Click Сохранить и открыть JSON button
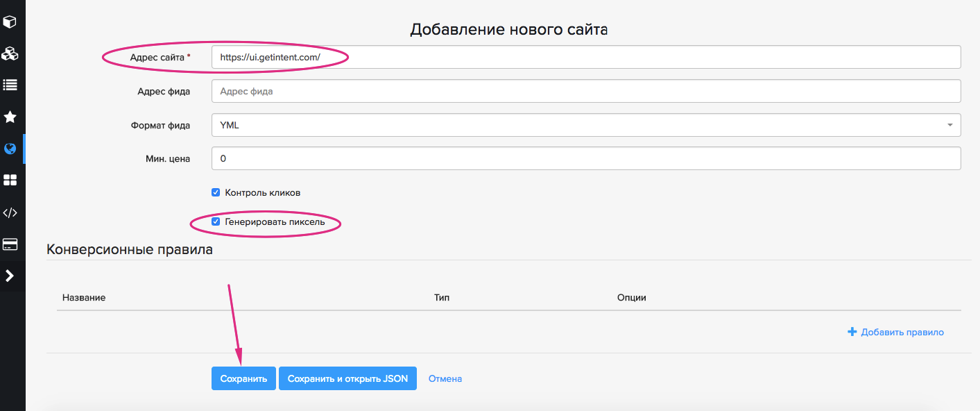The image size is (980, 411). (x=347, y=378)
